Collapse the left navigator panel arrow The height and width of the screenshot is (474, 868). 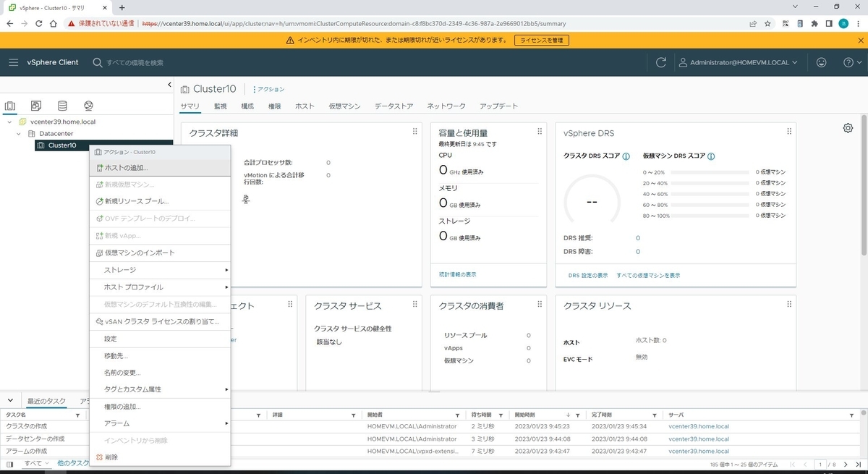tap(169, 85)
